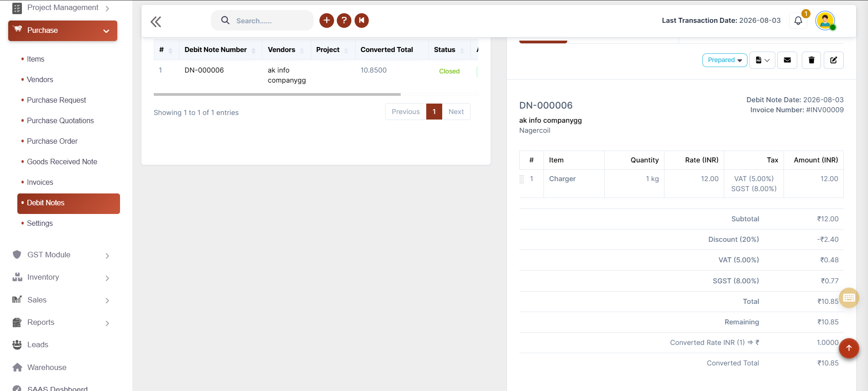This screenshot has height=391, width=868.
Task: Go to Purchase Request page
Action: pos(57,100)
